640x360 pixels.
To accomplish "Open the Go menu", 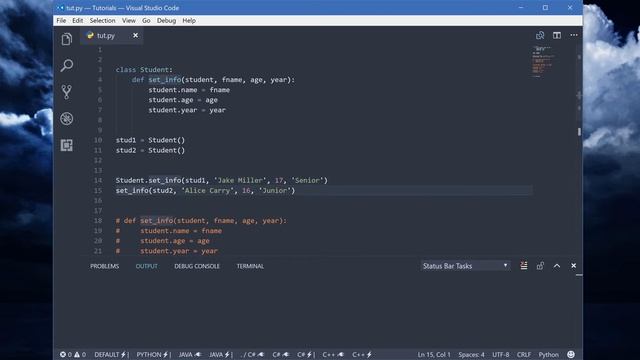I will (x=146, y=20).
